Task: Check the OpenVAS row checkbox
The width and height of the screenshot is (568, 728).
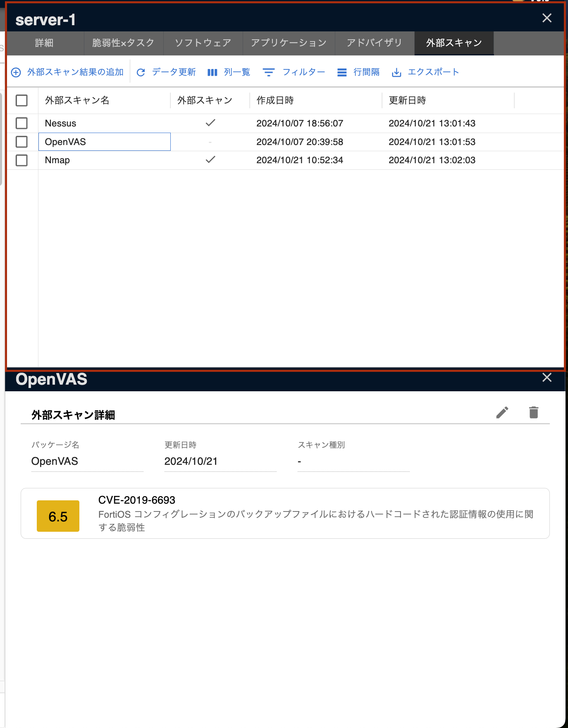Action: [21, 142]
